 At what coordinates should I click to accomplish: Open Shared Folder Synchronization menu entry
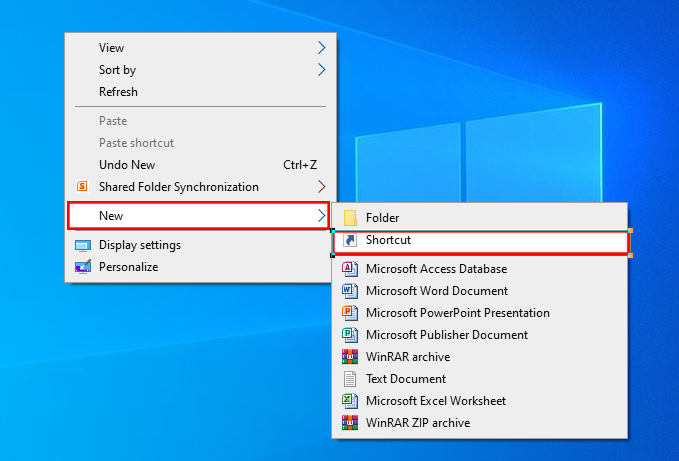200,187
